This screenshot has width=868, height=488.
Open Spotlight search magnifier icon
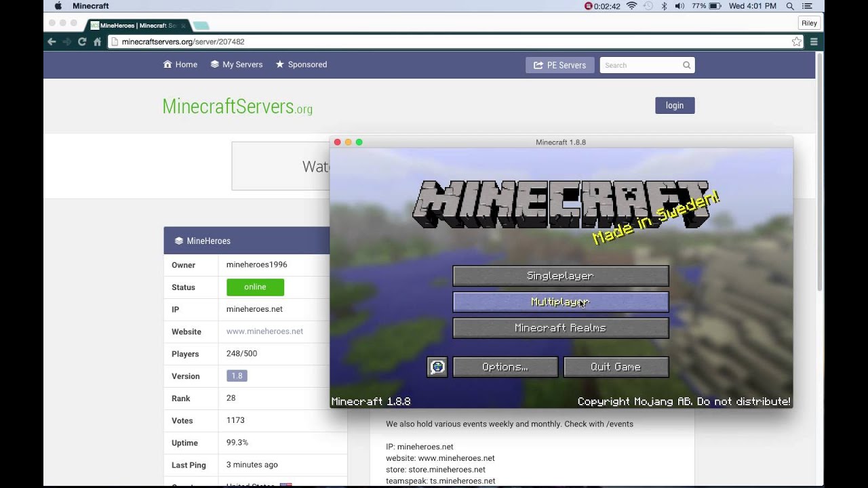(790, 6)
